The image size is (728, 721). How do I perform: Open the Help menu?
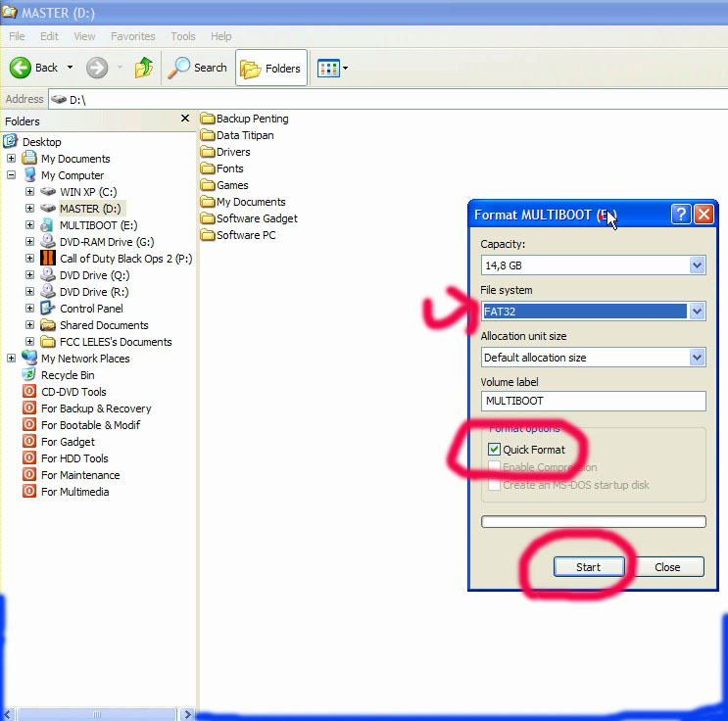(221, 36)
